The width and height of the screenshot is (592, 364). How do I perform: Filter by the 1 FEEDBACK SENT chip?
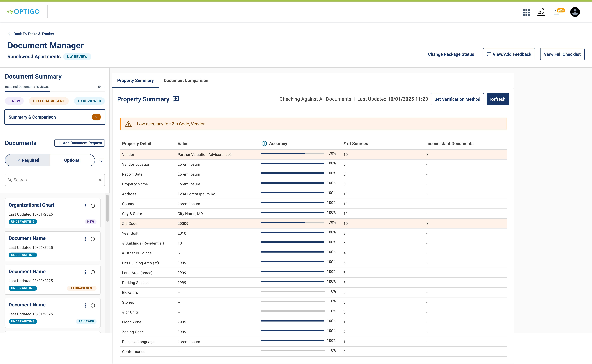(49, 101)
